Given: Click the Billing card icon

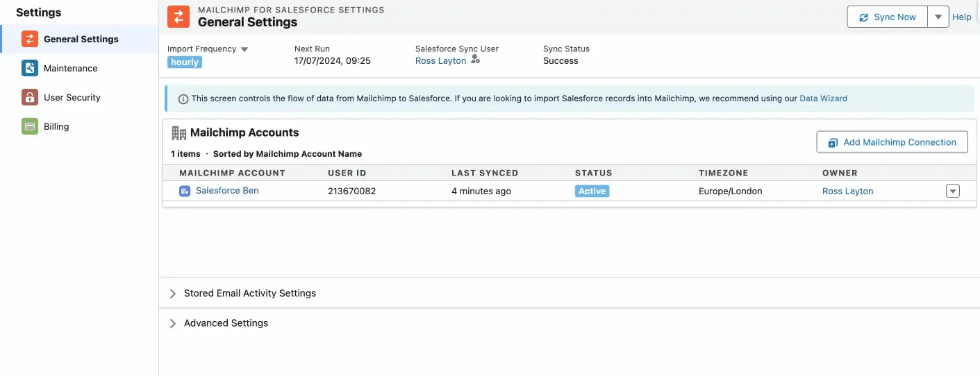Looking at the screenshot, I should click(x=29, y=126).
